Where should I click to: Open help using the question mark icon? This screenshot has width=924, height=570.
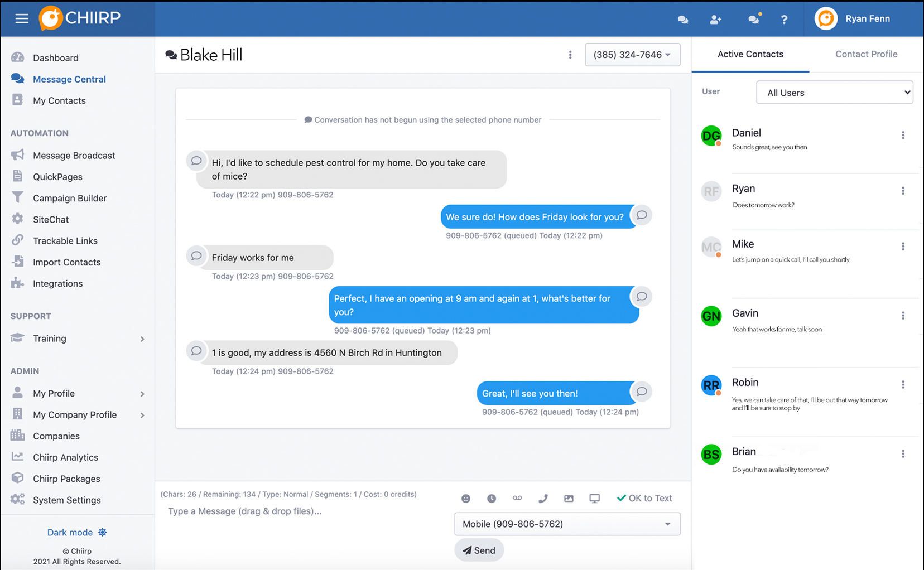(784, 19)
